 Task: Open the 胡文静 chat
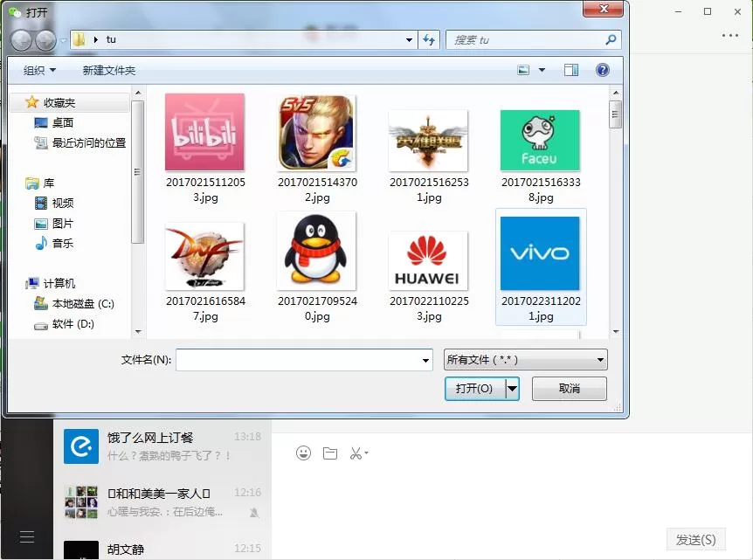(x=162, y=549)
